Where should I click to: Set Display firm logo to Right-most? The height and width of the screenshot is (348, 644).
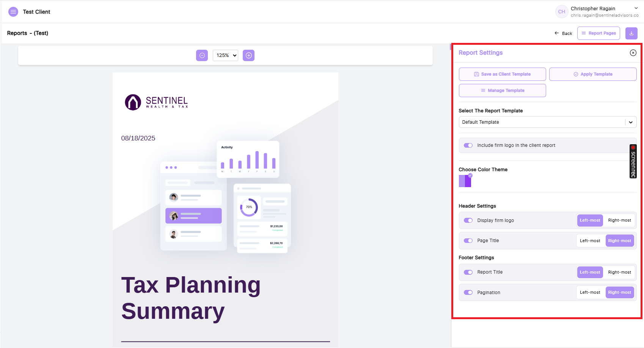click(x=619, y=220)
